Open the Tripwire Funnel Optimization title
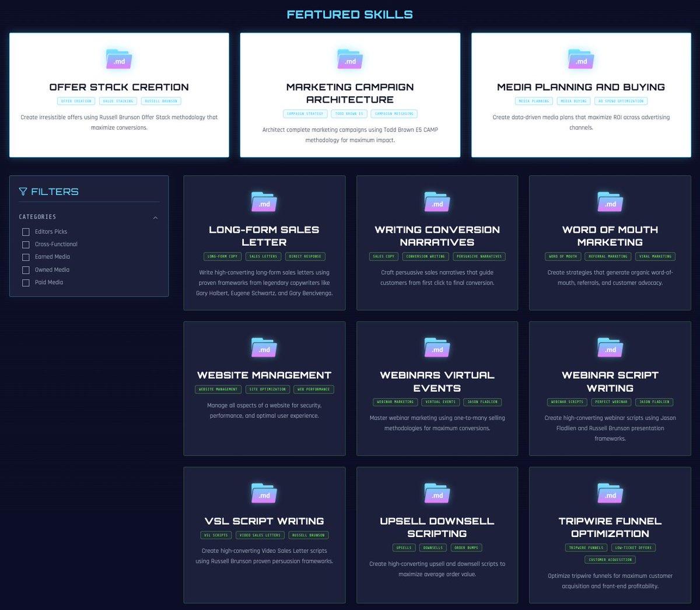 point(610,527)
